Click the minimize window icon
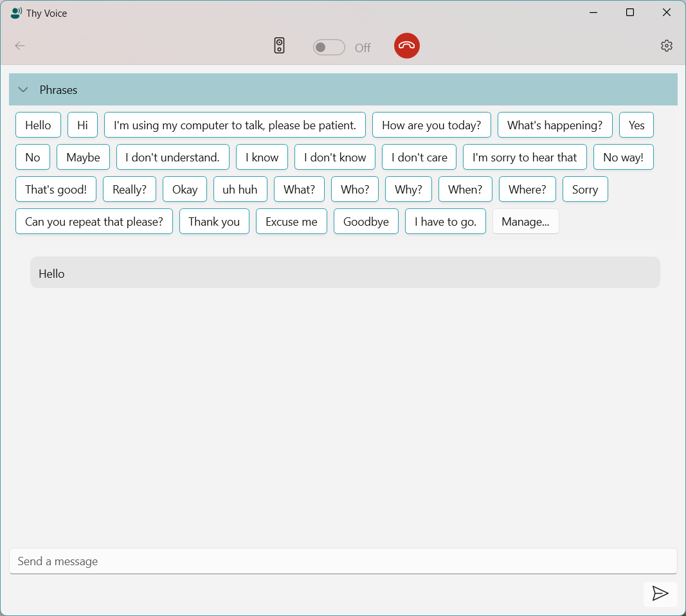 pos(593,12)
